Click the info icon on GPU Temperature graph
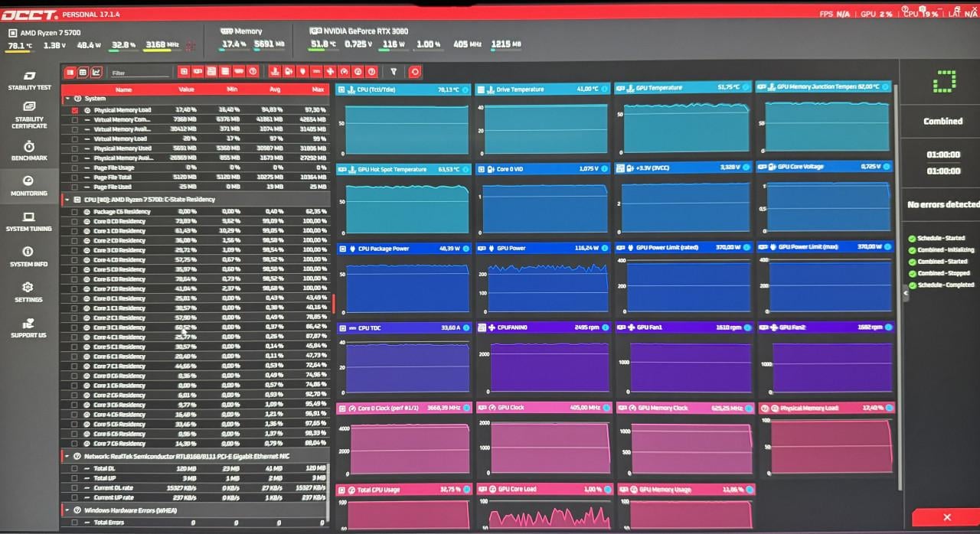The height and width of the screenshot is (534, 980). (746, 88)
